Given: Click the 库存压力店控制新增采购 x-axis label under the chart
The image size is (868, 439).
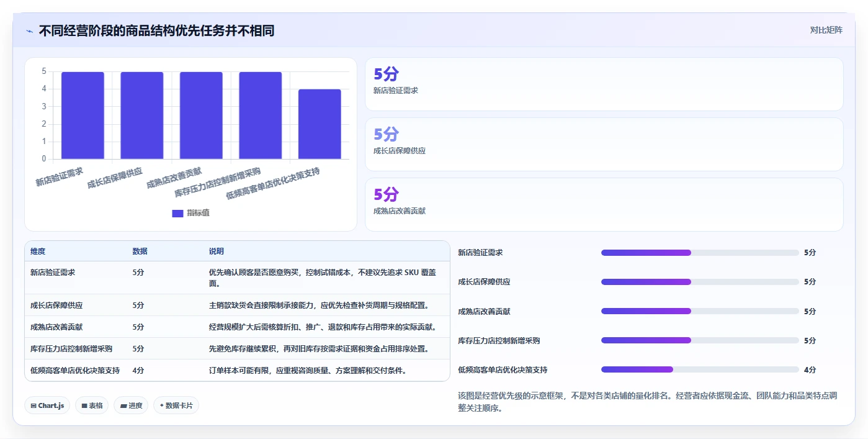Looking at the screenshot, I should 218,182.
